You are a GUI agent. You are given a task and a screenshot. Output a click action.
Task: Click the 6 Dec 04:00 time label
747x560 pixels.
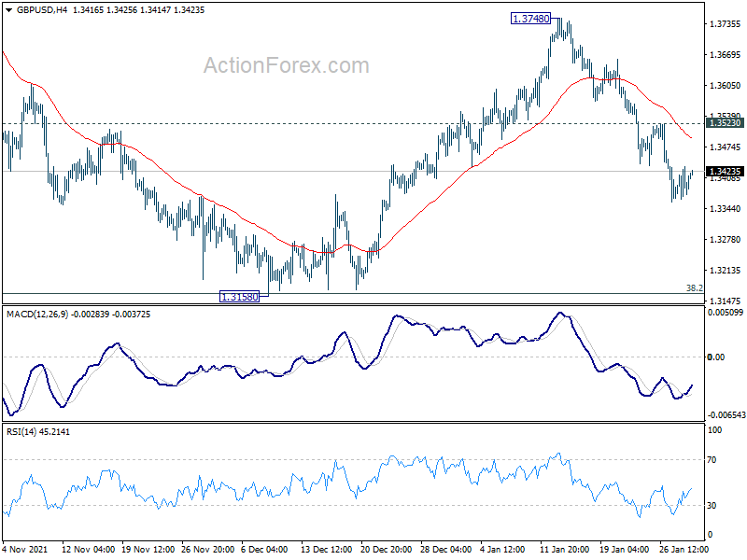[x=264, y=549]
